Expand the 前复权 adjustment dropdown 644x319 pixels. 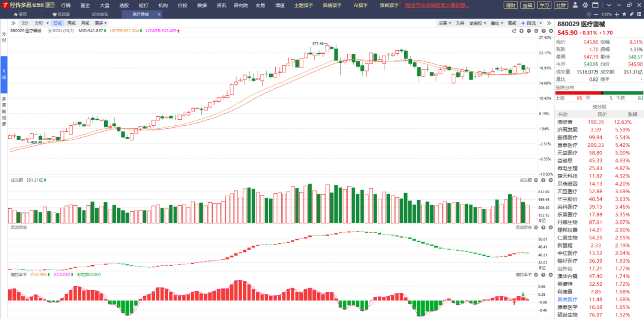[x=477, y=23]
